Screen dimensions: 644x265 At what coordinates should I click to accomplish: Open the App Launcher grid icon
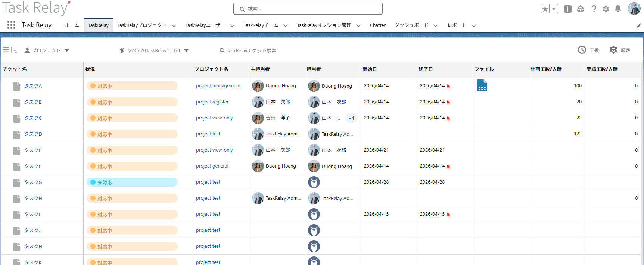coord(11,25)
